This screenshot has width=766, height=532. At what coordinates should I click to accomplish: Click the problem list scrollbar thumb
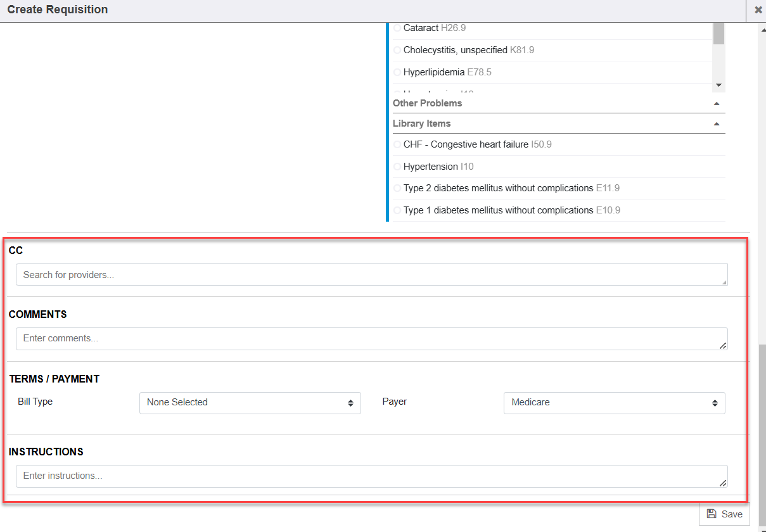coord(718,34)
